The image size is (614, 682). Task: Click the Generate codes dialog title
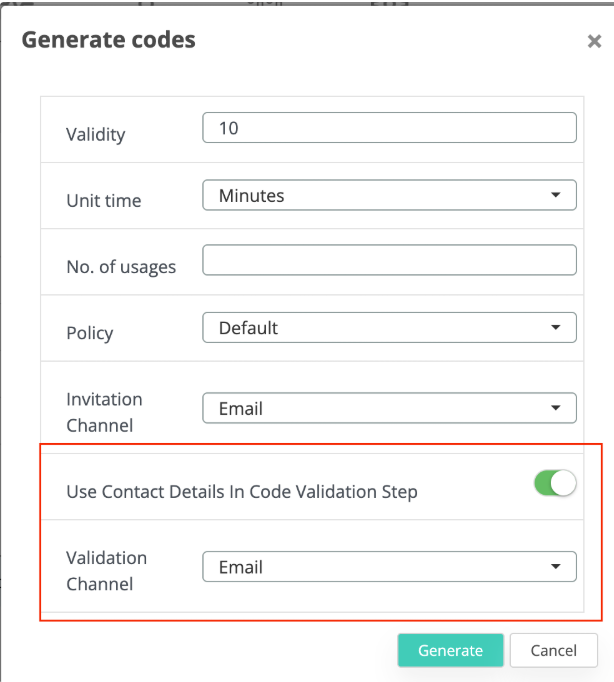click(x=108, y=40)
